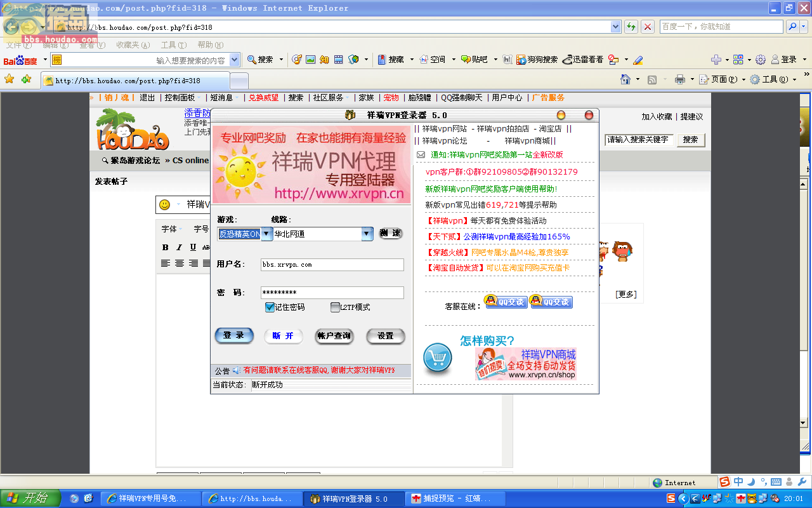Click the 断开 disconnect button
The image size is (812, 508).
point(283,336)
